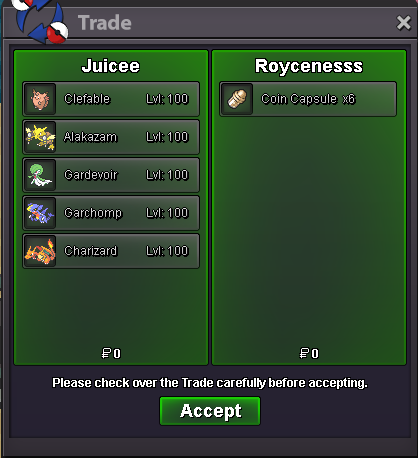Accept the trade offer
Screen dimensions: 418x458
[210, 411]
